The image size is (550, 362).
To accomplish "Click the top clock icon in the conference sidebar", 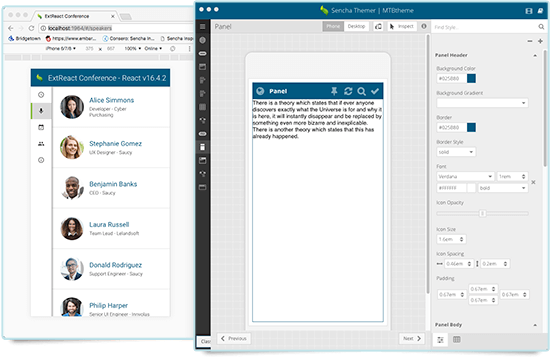I will coord(41,95).
